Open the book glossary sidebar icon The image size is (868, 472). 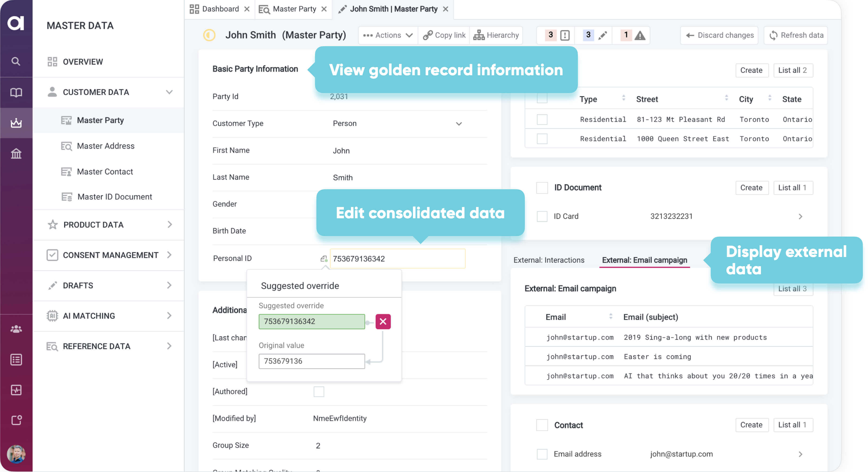coord(16,92)
